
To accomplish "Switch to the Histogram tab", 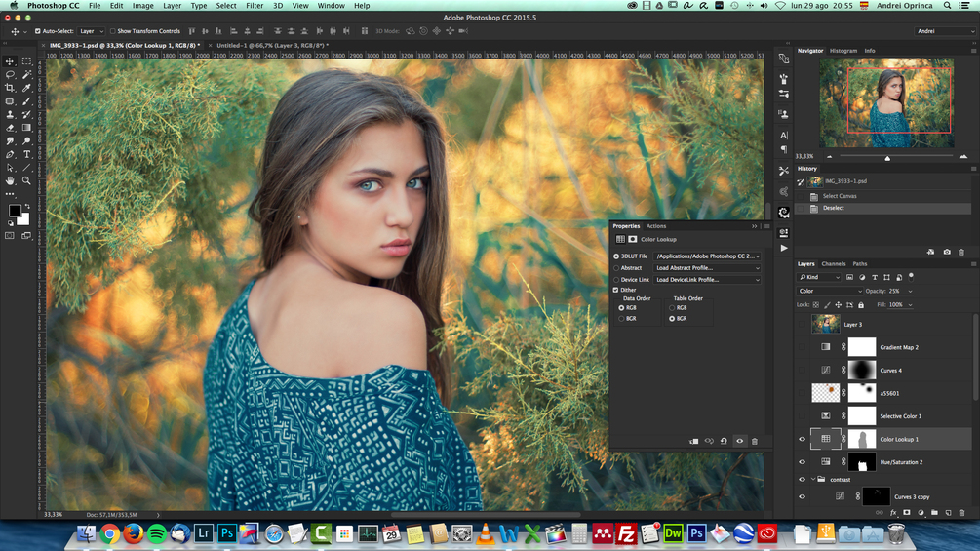I will point(843,51).
